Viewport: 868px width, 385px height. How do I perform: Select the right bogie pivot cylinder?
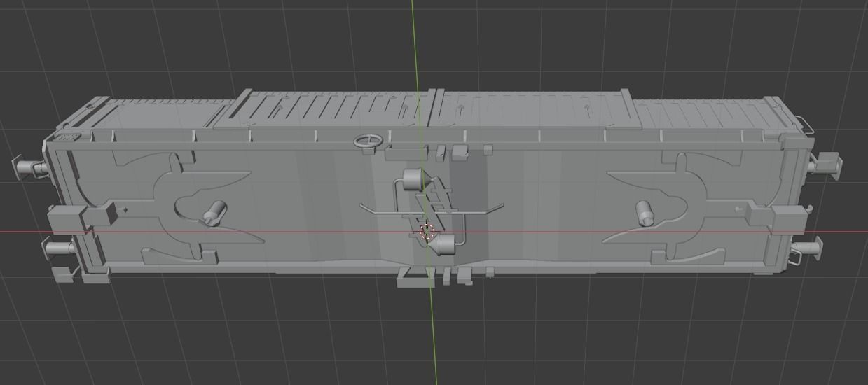645,212
